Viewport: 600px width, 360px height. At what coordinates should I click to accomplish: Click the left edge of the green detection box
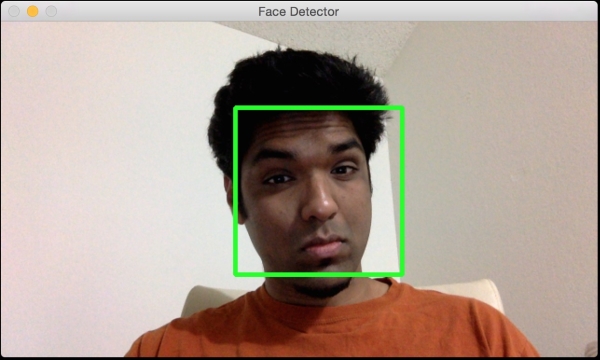coord(236,191)
